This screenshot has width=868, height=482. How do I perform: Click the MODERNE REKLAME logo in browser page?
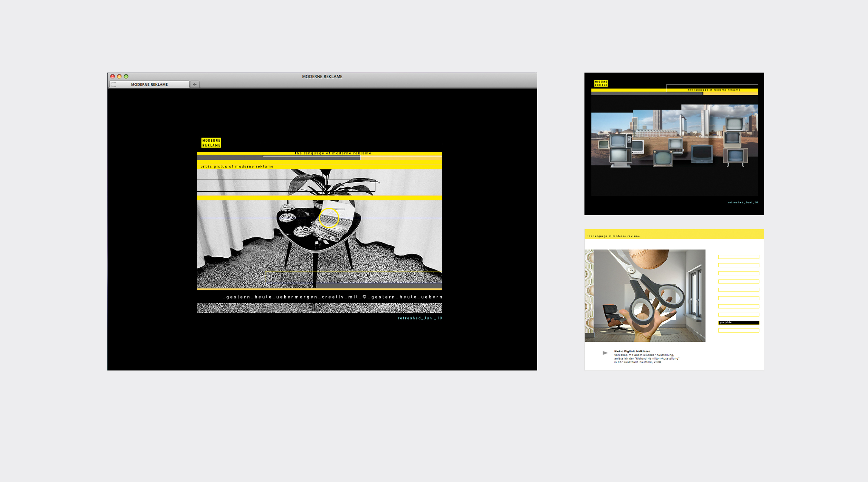[x=211, y=143]
